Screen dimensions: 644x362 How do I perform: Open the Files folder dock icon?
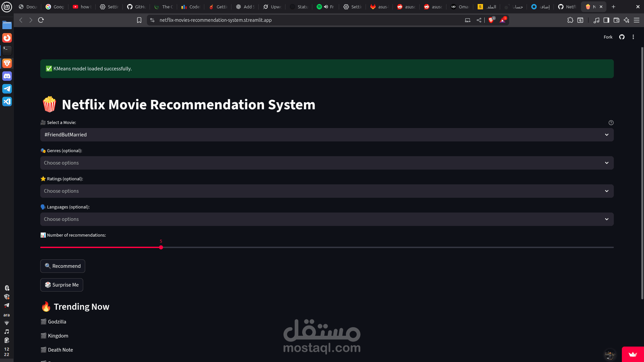coord(7,25)
